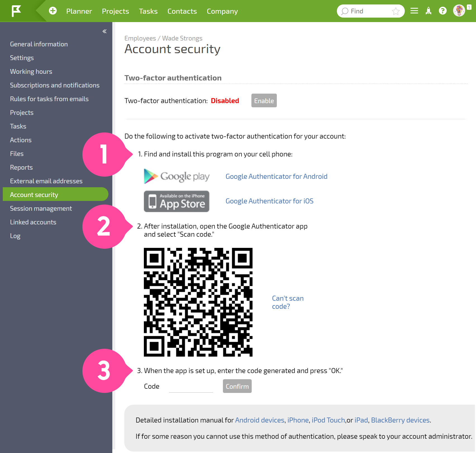476x453 pixels.
Task: Open BlackBerry devices manual link
Action: coord(400,420)
